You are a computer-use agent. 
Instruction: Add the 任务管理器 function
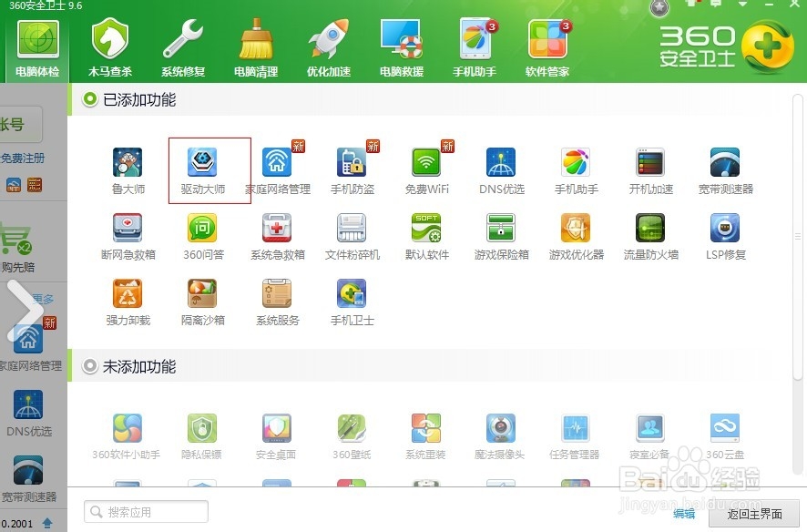click(575, 436)
